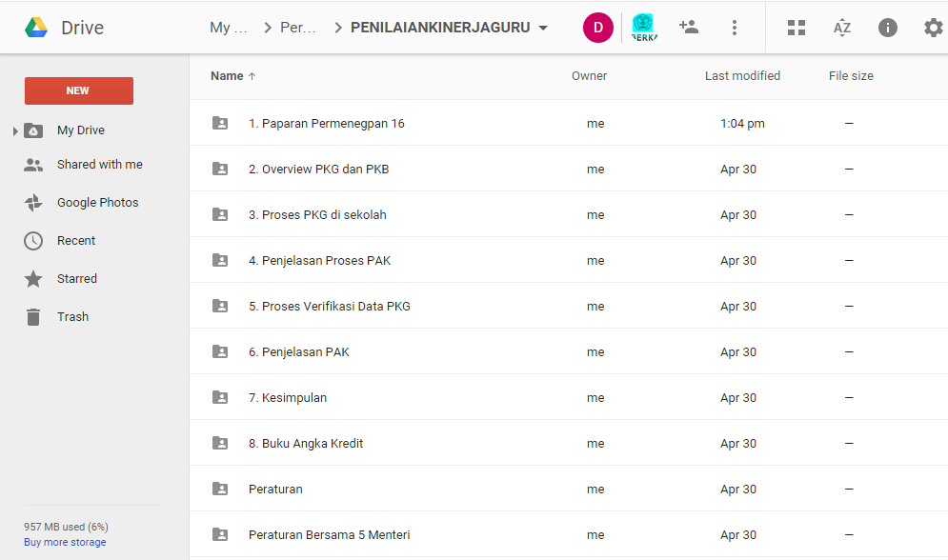Screen dimensions: 948x560
Task: Open the Trash section
Action: tap(72, 316)
